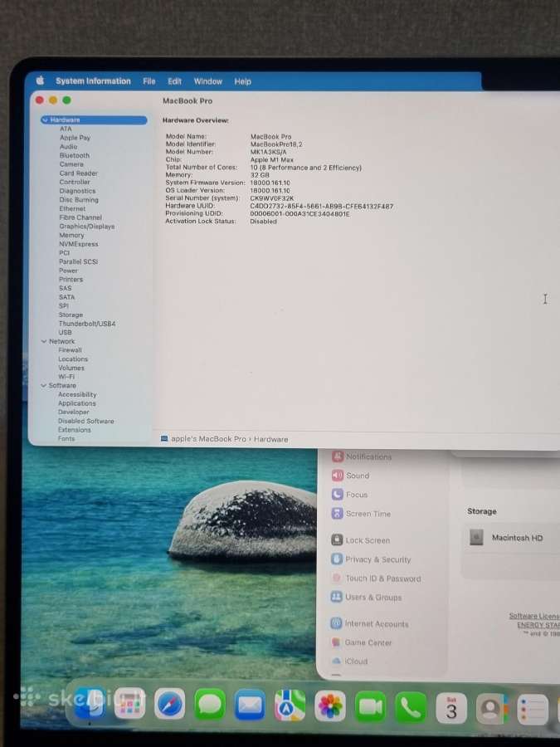The width and height of the screenshot is (560, 747).
Task: Open Photos app in the Dock
Action: click(330, 705)
